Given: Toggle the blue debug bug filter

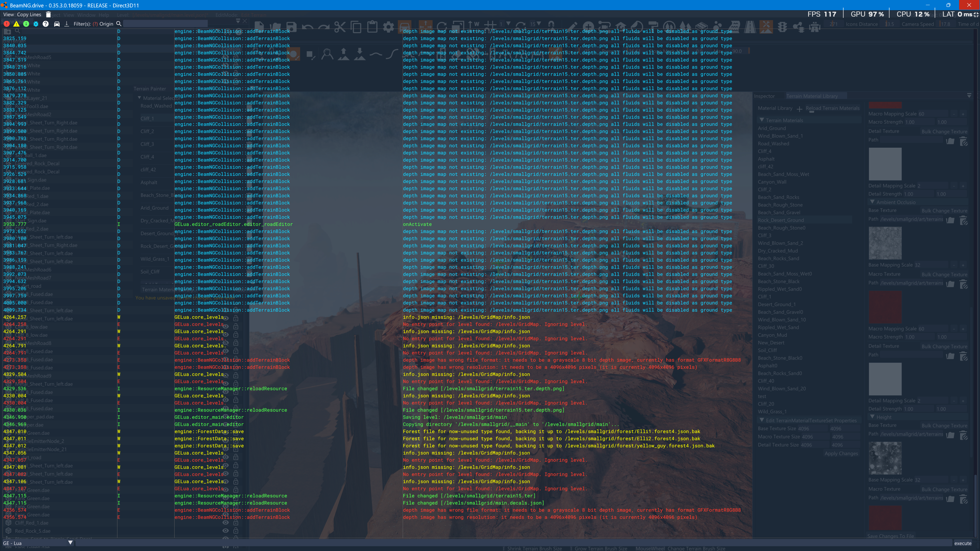Looking at the screenshot, I should coord(36,23).
